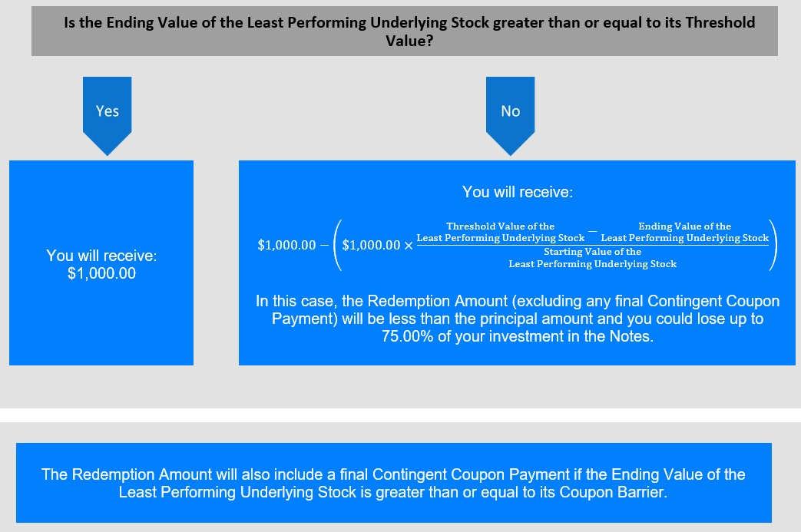Viewport: 801px width, 532px height.
Task: Click the $1,000.00 amount in the Yes box
Action: coord(101,273)
